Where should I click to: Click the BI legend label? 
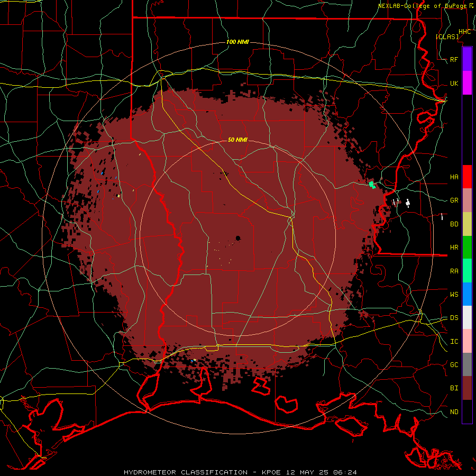454,388
